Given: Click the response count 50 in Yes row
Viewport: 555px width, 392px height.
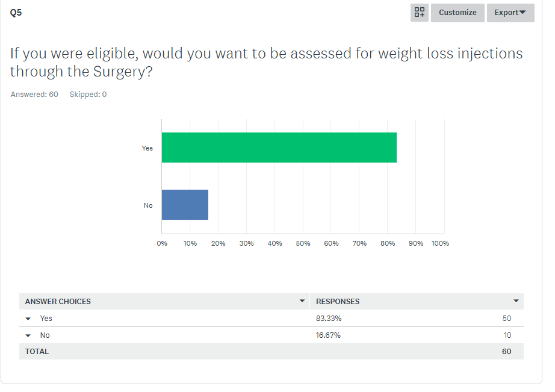Looking at the screenshot, I should (507, 319).
